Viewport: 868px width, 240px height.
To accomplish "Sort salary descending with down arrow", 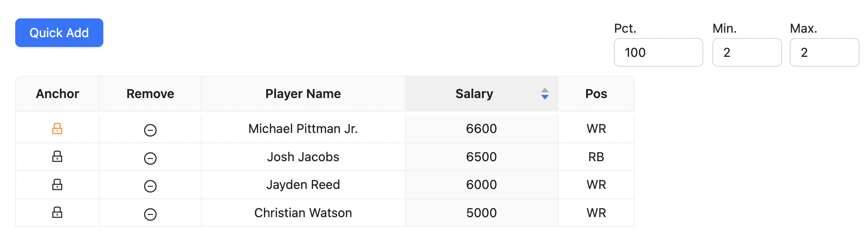I will pos(545,97).
